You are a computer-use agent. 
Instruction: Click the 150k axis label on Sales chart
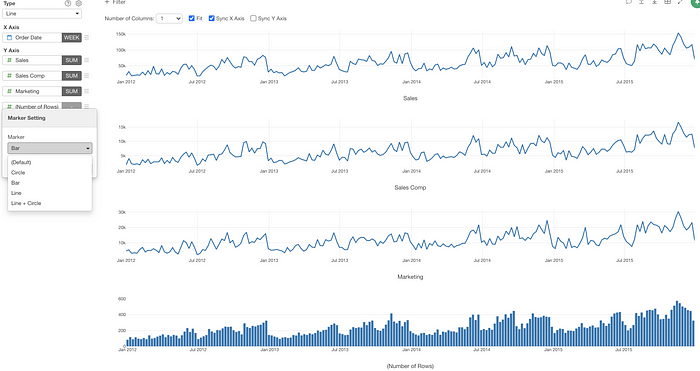tap(121, 34)
